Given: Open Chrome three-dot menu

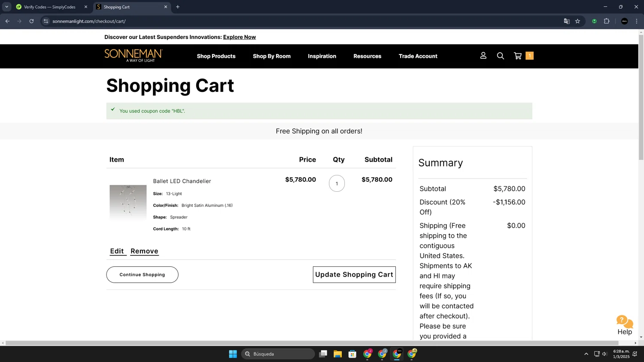Looking at the screenshot, I should point(637,21).
